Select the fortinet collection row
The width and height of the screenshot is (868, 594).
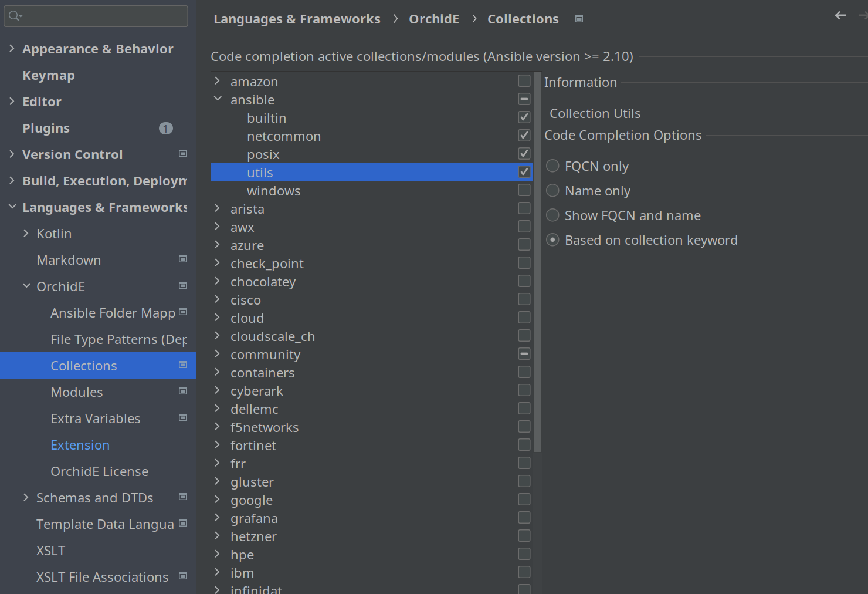pos(372,445)
